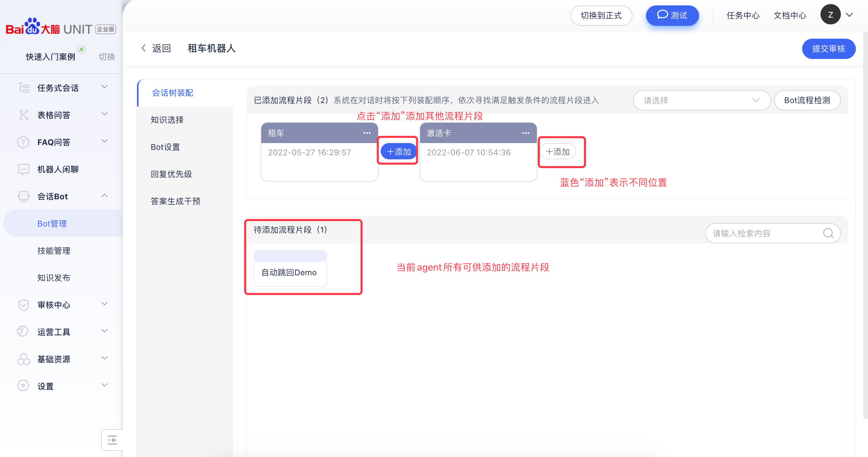Click the 请输入检索内容 search field
Screen dimensions: 868x457
point(773,233)
